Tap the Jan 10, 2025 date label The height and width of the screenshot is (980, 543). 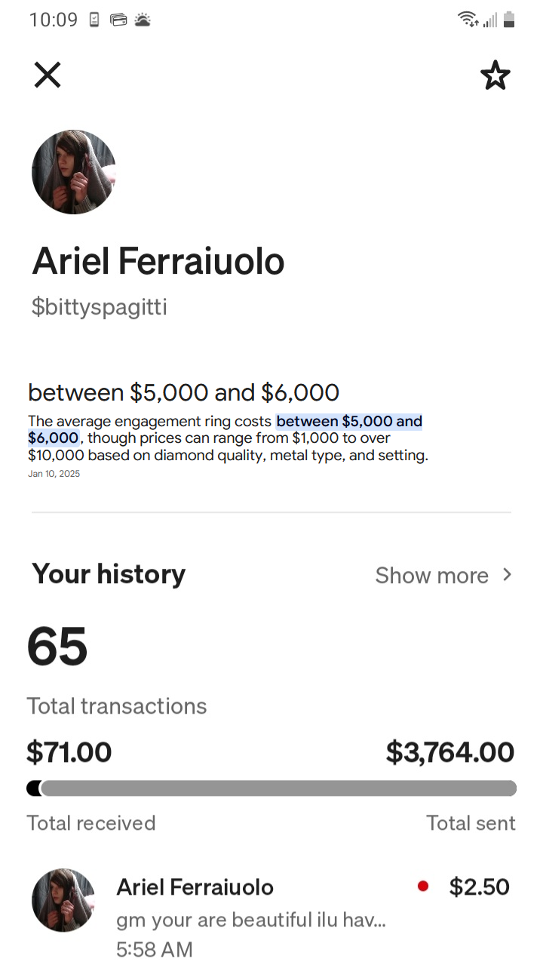pos(54,474)
